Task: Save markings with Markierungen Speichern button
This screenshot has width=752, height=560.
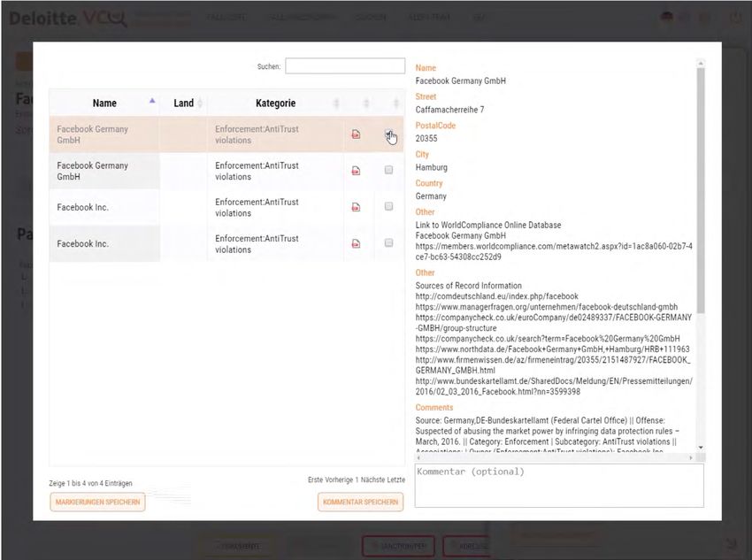Action: [98, 502]
